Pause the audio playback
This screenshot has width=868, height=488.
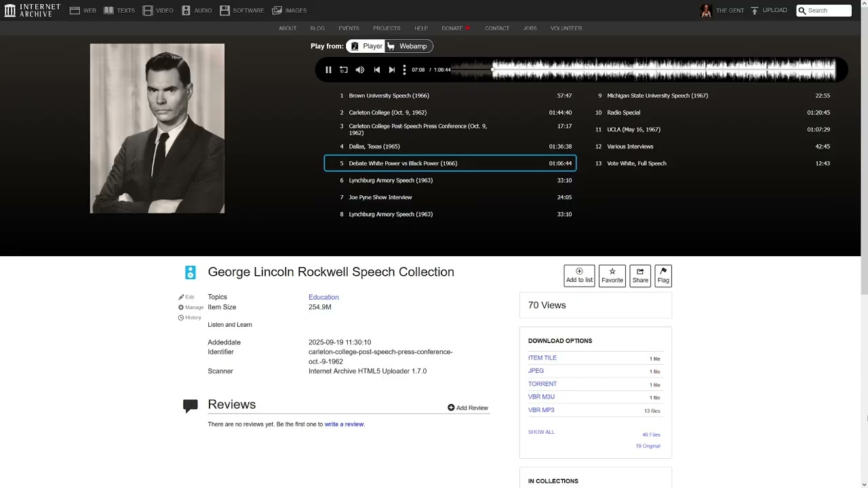coord(328,70)
